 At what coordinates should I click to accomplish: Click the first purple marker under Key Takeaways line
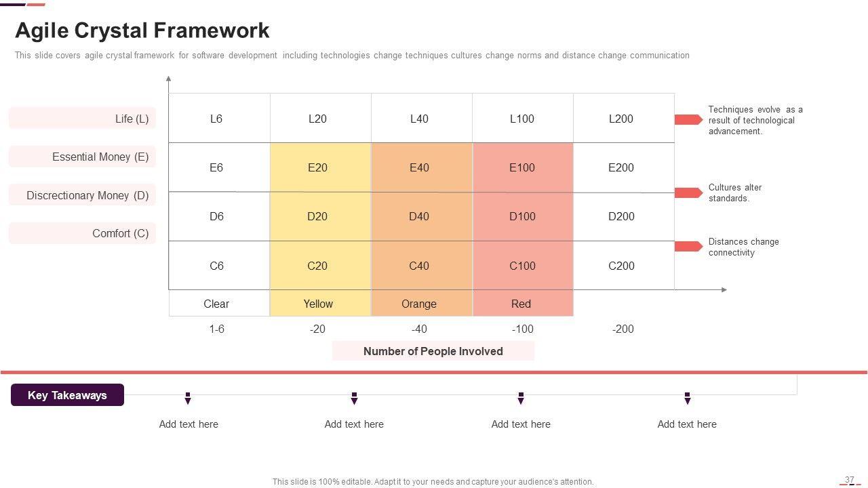188,399
